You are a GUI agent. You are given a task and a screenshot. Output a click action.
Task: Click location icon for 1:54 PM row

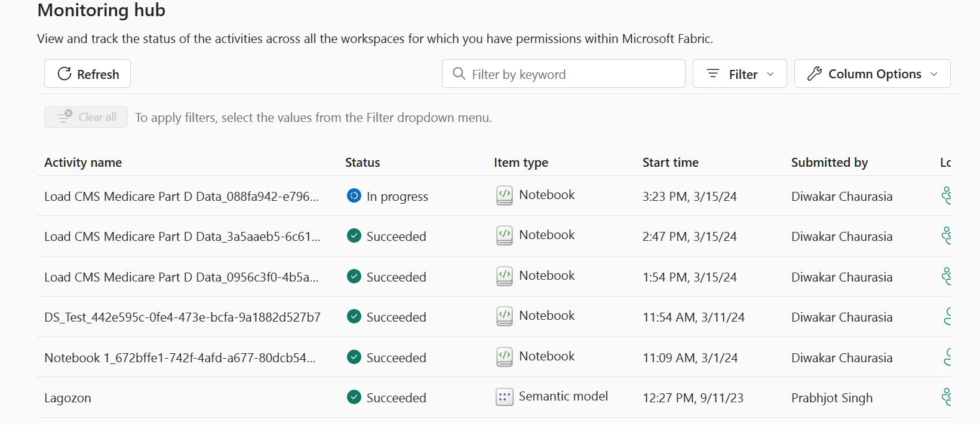946,276
